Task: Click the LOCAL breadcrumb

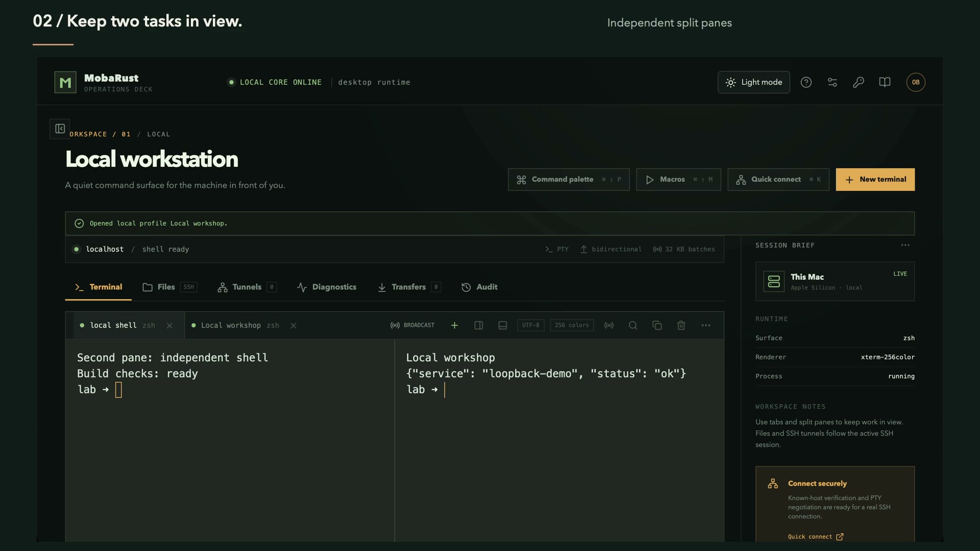Action: pos(159,134)
